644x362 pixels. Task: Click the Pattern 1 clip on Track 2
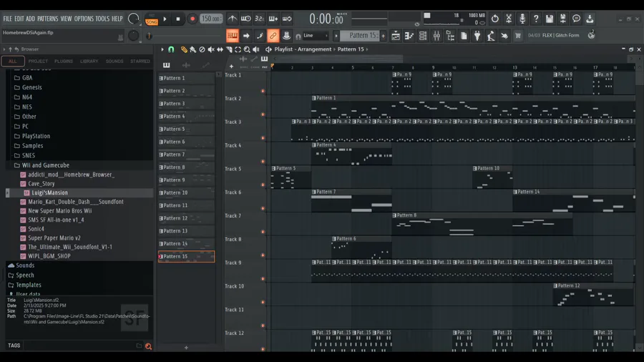pos(473,107)
